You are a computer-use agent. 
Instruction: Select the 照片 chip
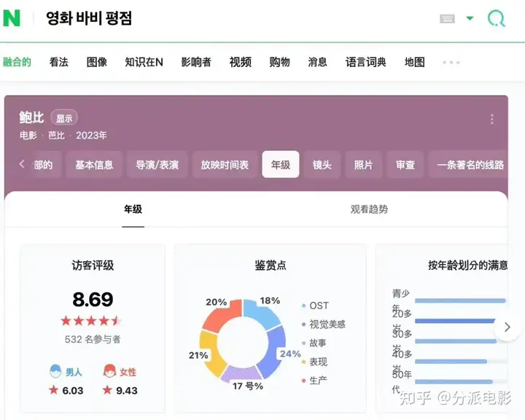(364, 165)
